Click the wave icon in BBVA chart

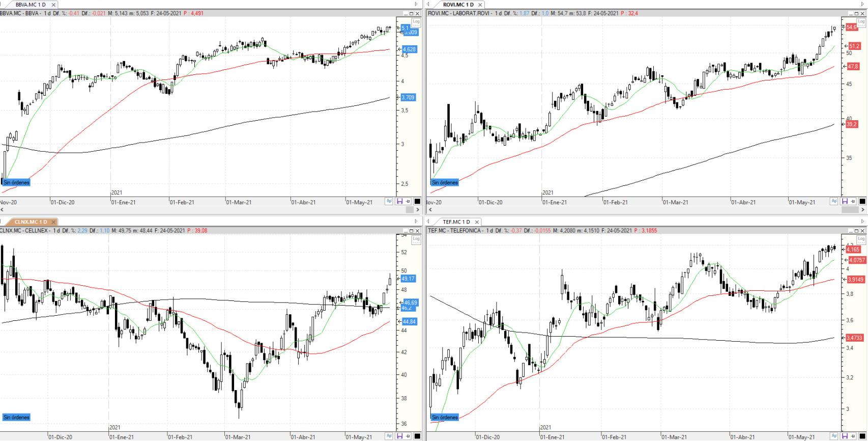(389, 202)
